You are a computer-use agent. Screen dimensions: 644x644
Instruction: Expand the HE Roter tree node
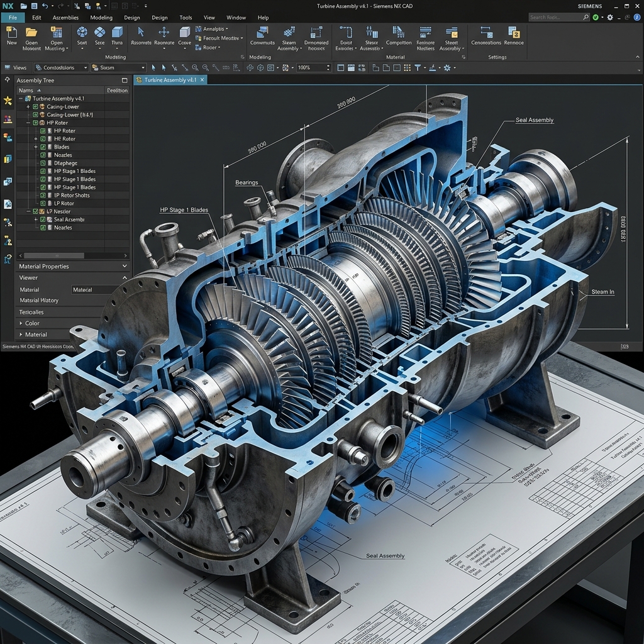(36, 139)
